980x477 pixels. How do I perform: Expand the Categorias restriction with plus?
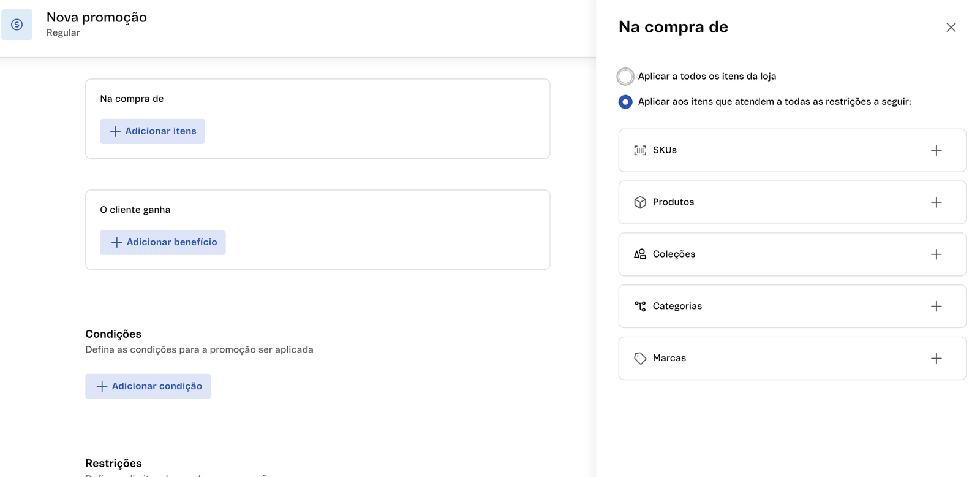(x=936, y=307)
